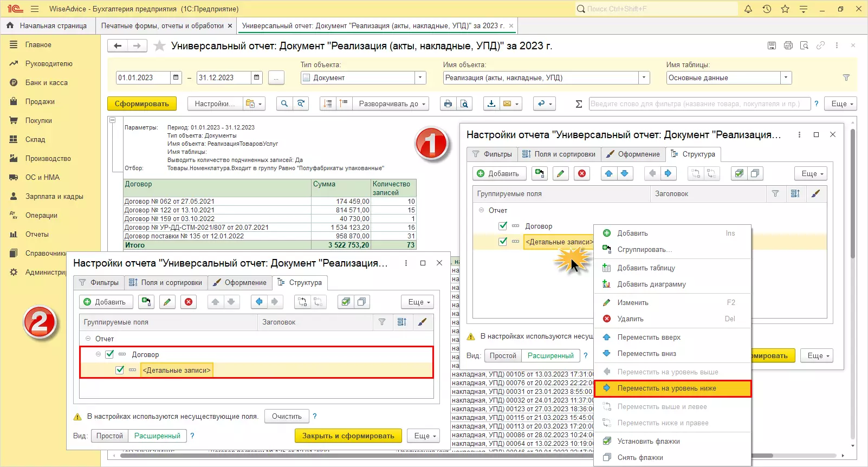
Task: Click the find magnifier icon in toolbar
Action: (x=284, y=103)
